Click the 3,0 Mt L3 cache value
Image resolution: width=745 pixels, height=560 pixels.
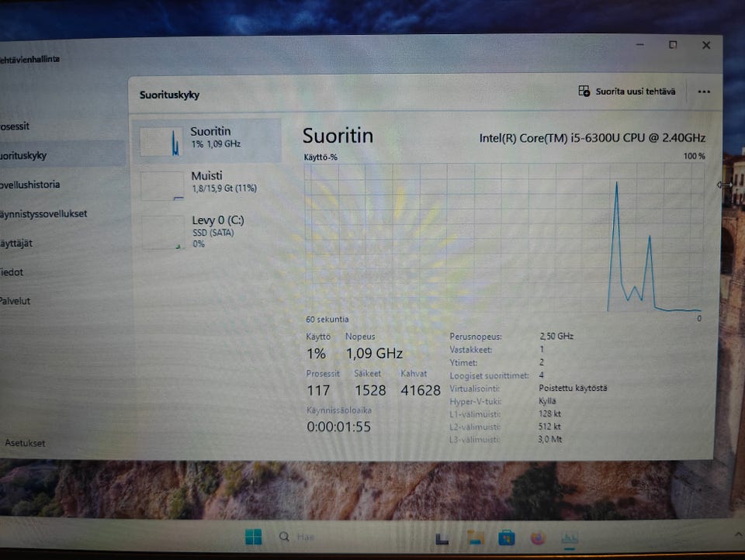[x=550, y=439]
